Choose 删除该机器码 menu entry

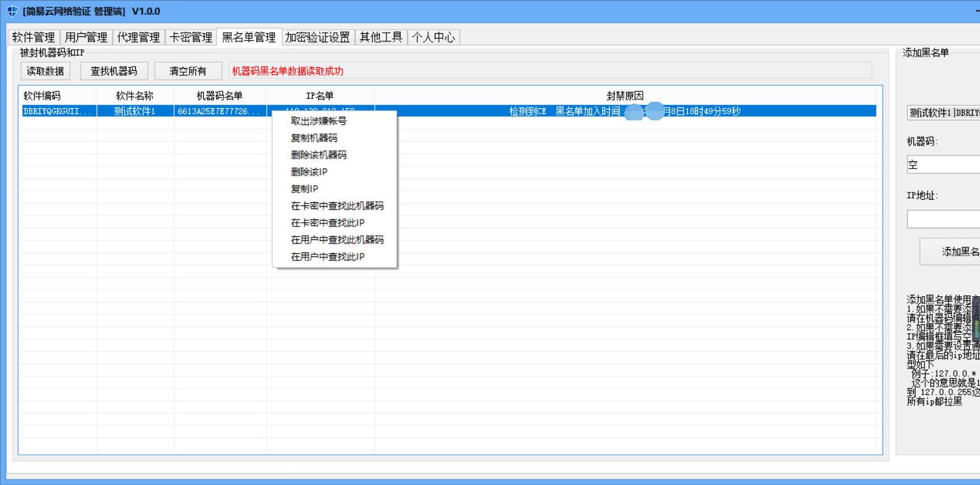tap(319, 155)
